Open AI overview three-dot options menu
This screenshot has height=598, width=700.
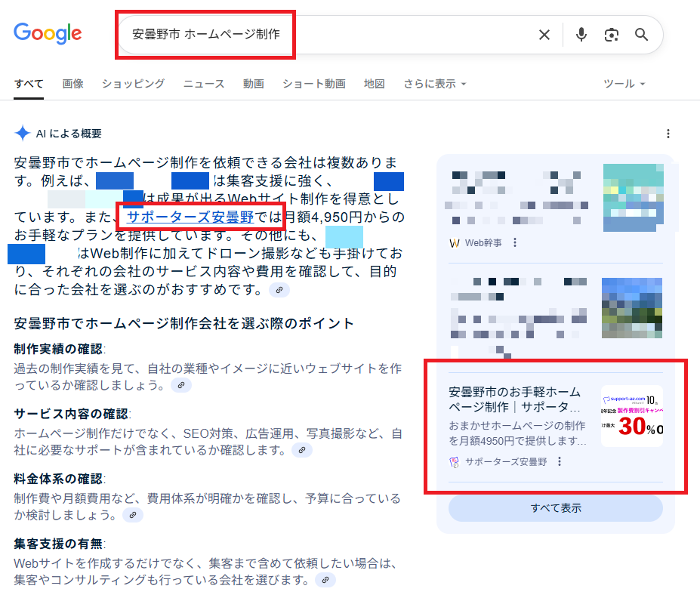click(x=668, y=134)
